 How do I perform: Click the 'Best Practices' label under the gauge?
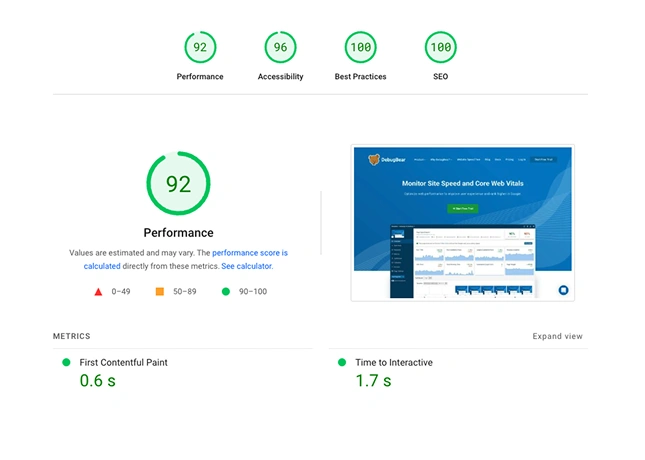360,77
